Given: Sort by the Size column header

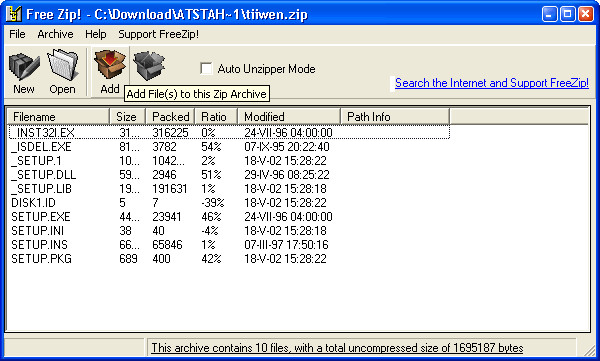Looking at the screenshot, I should click(x=127, y=116).
